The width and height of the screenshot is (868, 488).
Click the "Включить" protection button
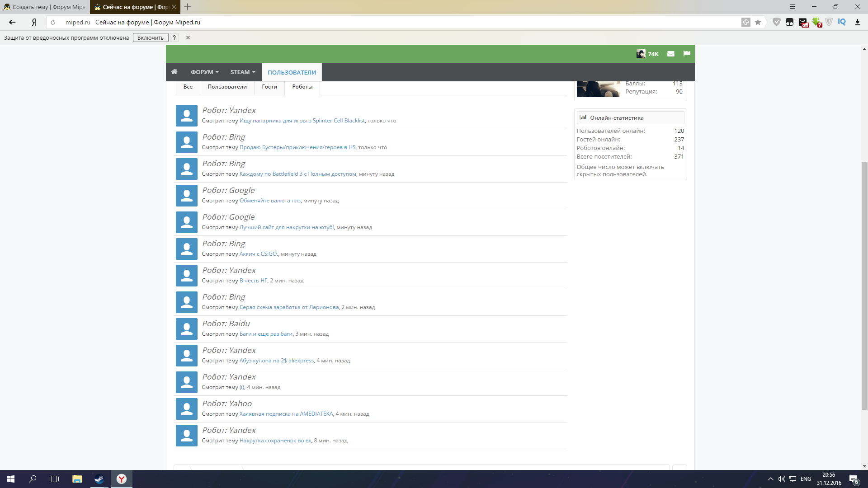tap(151, 38)
